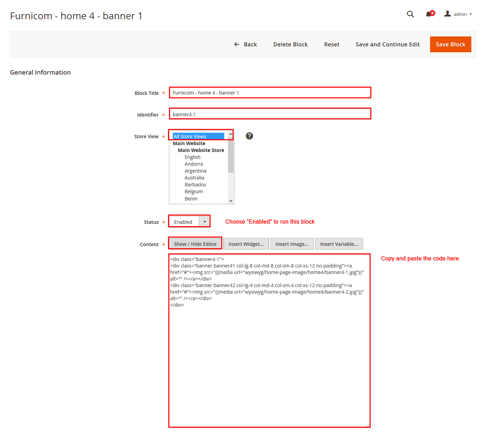
Task: Select All Store Views option
Action: [199, 136]
